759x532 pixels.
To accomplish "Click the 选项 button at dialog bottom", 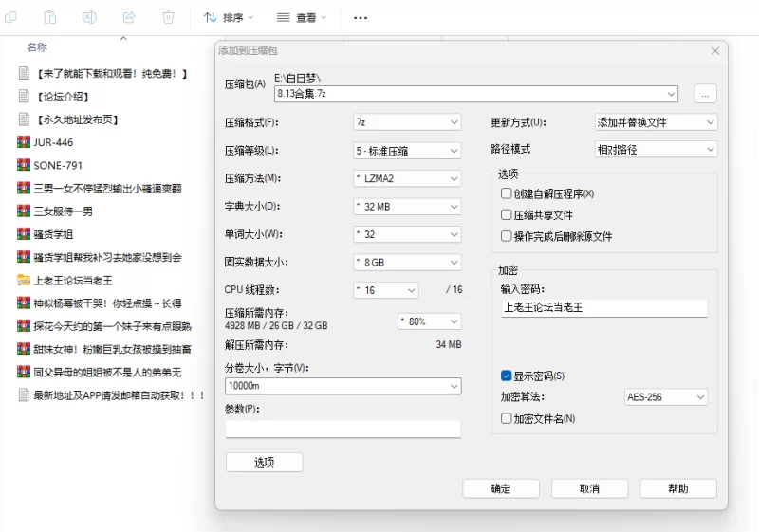I will 265,463.
